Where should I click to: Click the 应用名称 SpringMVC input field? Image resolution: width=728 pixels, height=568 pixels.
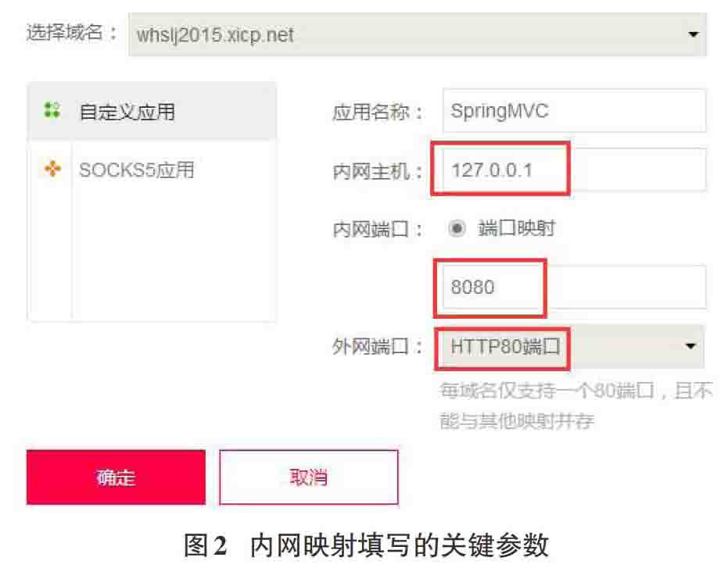[x=574, y=111]
